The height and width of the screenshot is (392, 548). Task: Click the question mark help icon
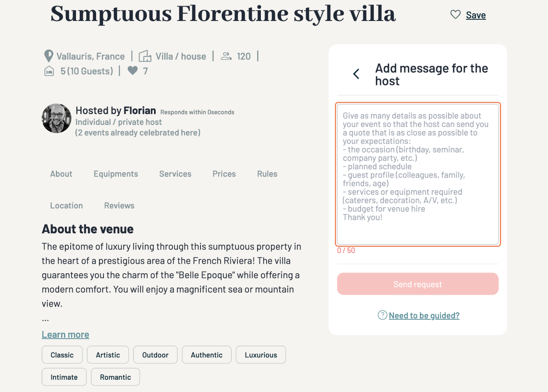tap(382, 315)
